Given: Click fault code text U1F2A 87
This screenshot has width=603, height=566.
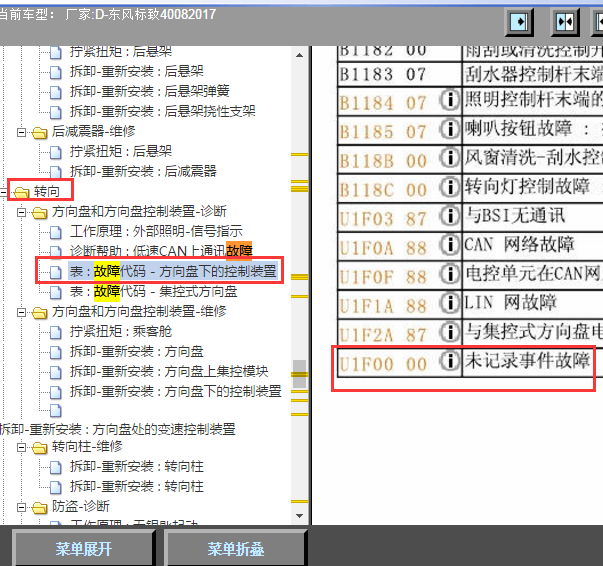Looking at the screenshot, I should coord(383,335).
